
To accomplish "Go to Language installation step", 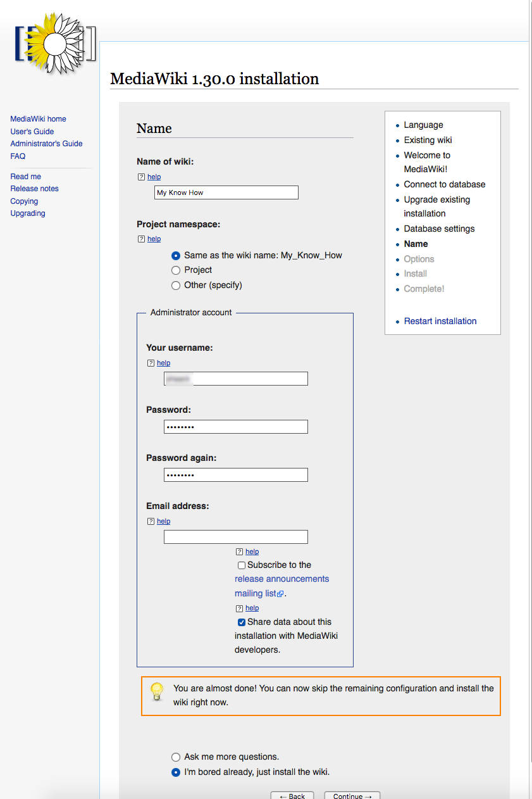I will [423, 125].
